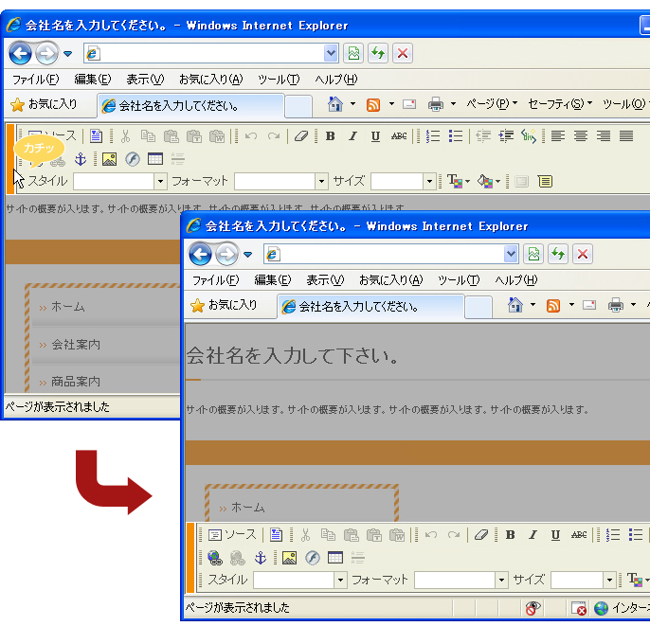650x644 pixels.
Task: Click horizontal line icon in back window editor
Action: pyautogui.click(x=178, y=159)
